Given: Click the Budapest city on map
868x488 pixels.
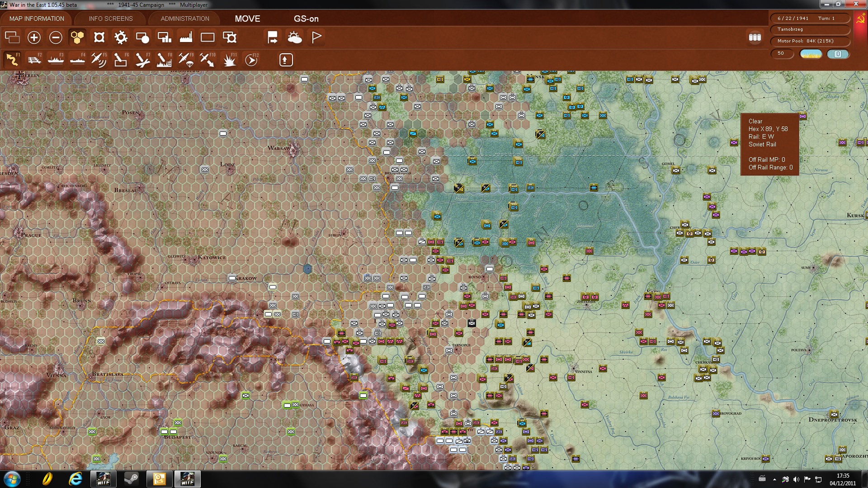Looking at the screenshot, I should [x=177, y=437].
